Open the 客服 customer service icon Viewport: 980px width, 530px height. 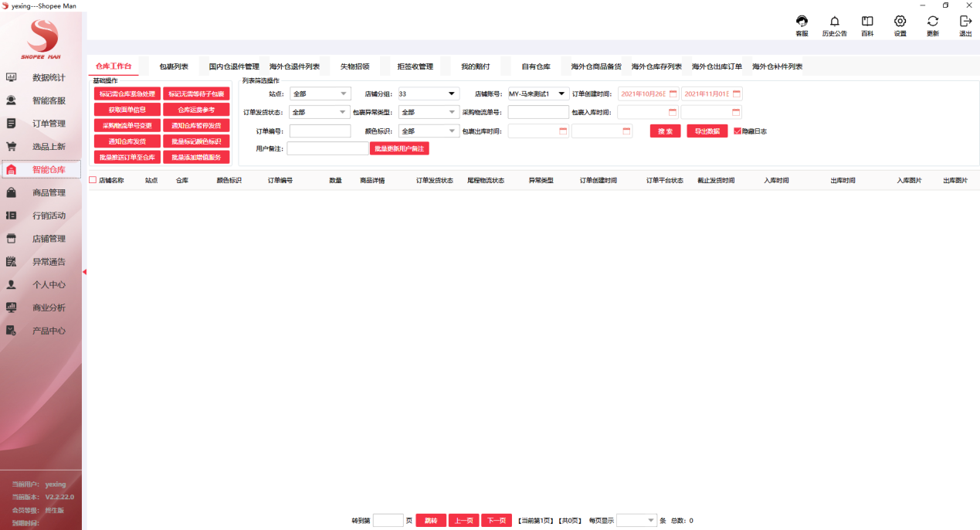coord(801,23)
